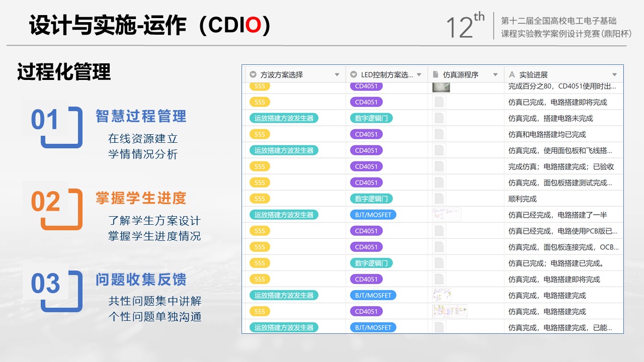644x362 pixels.
Task: Open the photo thumbnail in the 完成百分之80 row
Action: (441, 87)
